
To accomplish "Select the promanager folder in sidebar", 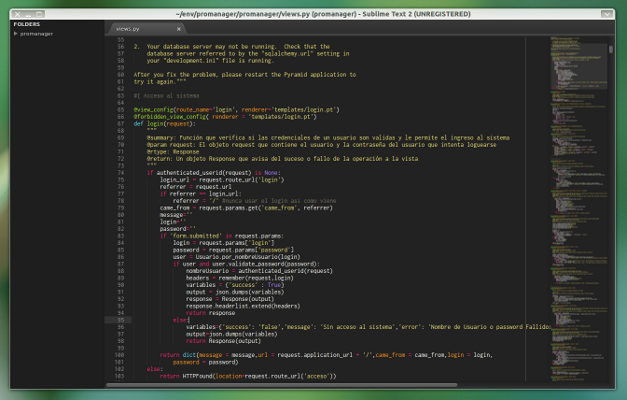I will (36, 34).
